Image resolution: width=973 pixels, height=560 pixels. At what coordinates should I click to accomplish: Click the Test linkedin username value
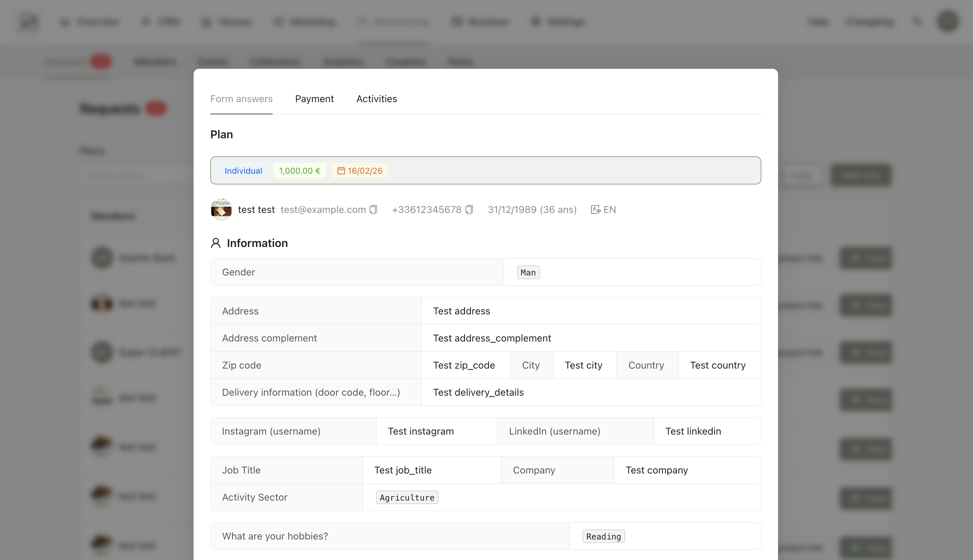[x=693, y=431]
